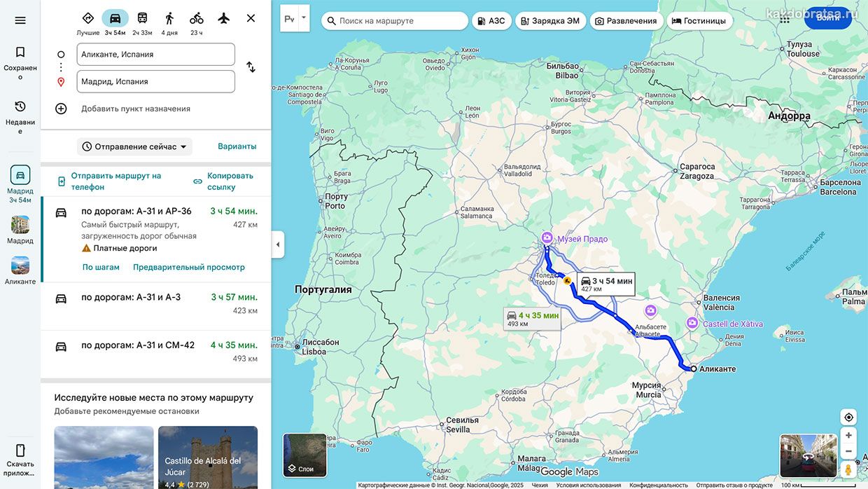Image resolution: width=868 pixels, height=489 pixels.
Task: Open the 'Сохранено' saved places tab
Action: pyautogui.click(x=20, y=62)
